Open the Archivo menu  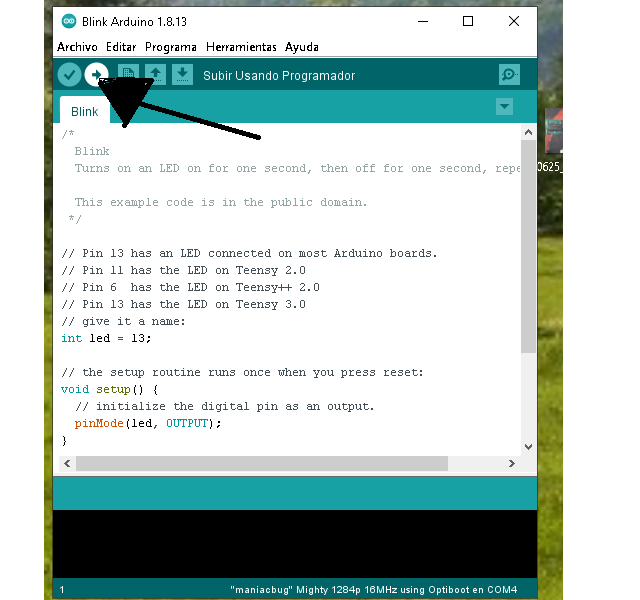click(x=77, y=47)
